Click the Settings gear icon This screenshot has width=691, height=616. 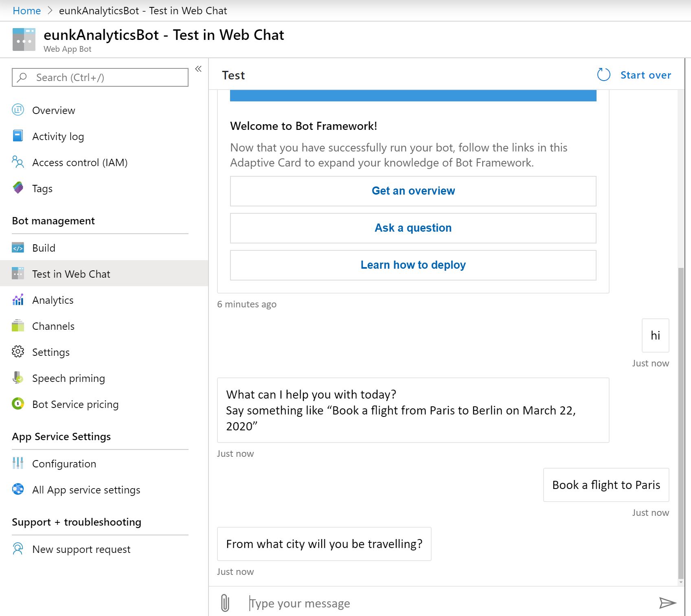coord(18,352)
